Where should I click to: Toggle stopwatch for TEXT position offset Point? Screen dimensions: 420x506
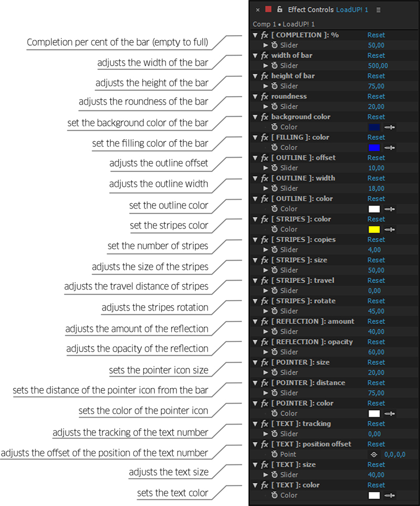[274, 455]
